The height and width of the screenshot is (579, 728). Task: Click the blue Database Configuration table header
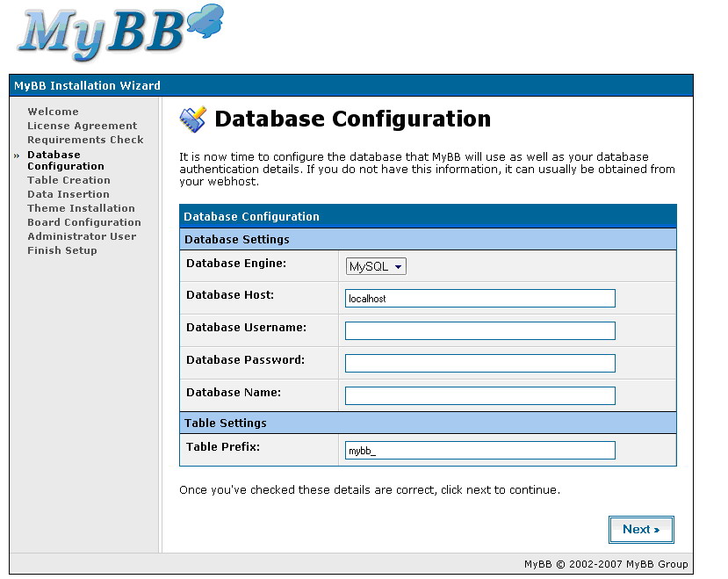(x=428, y=216)
